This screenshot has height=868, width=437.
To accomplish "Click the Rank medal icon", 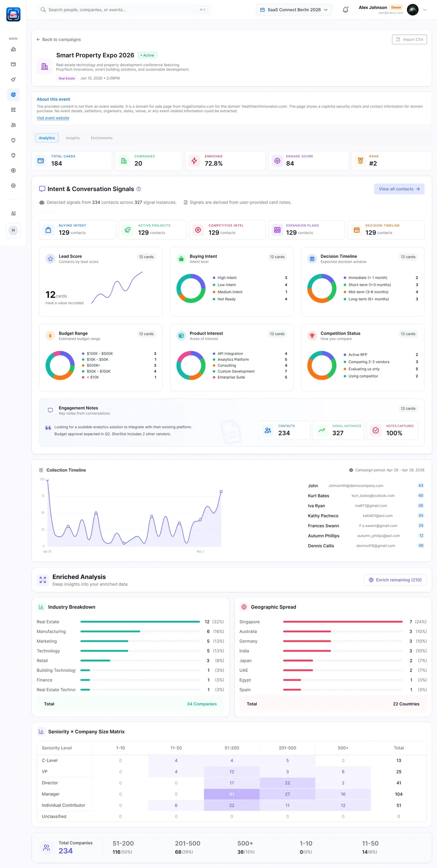I will [x=361, y=161].
